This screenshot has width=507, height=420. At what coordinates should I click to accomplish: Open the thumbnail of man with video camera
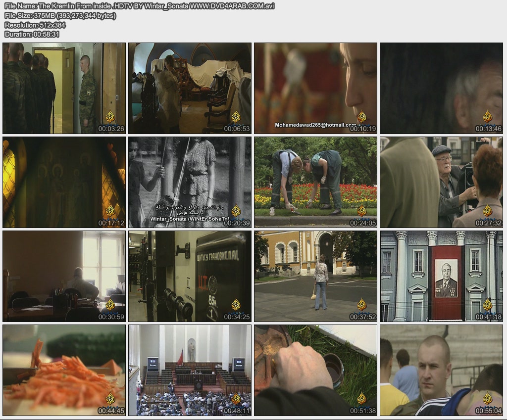pyautogui.click(x=441, y=182)
